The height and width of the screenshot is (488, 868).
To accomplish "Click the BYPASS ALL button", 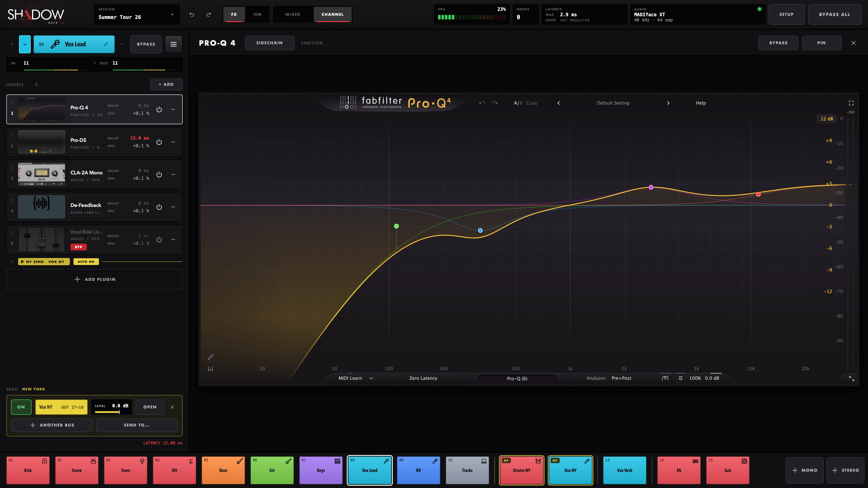I will (x=835, y=14).
